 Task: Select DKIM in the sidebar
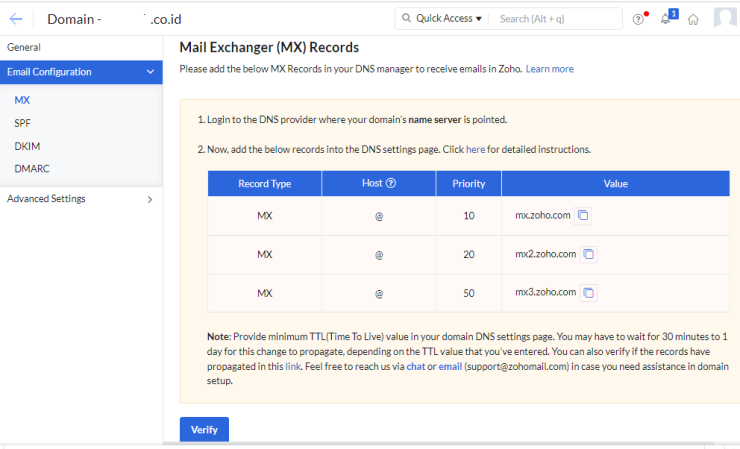pos(27,146)
